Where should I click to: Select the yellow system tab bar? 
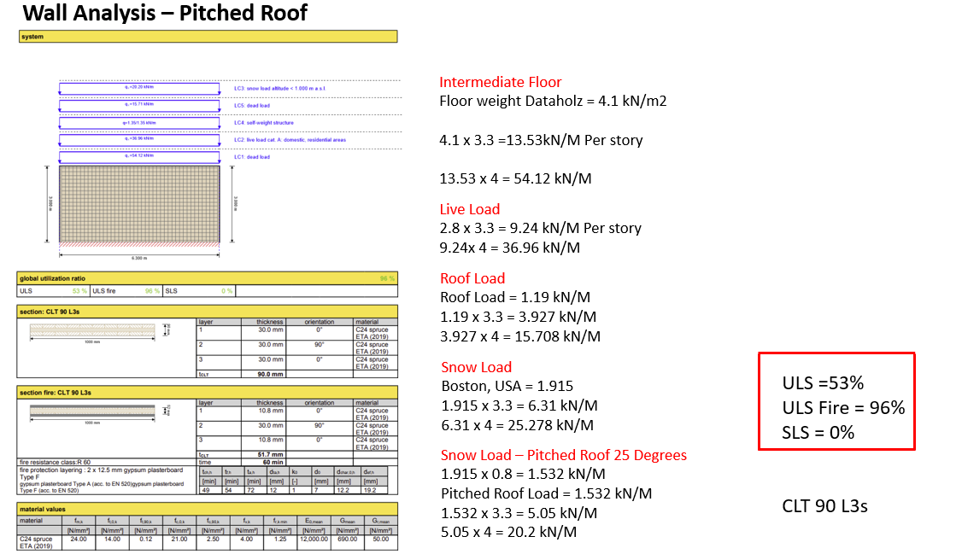click(x=207, y=37)
